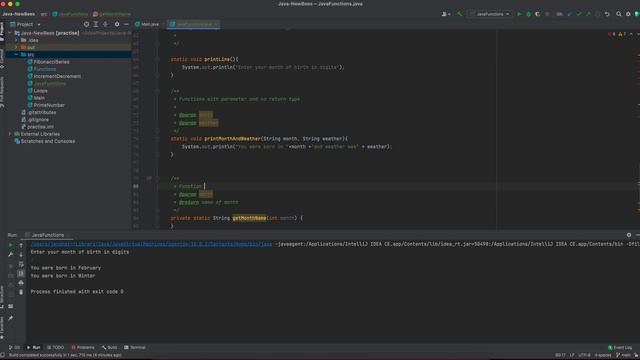Viewport: 640px width, 360px height.
Task: Click the Git update project arrow
Action: click(570, 14)
